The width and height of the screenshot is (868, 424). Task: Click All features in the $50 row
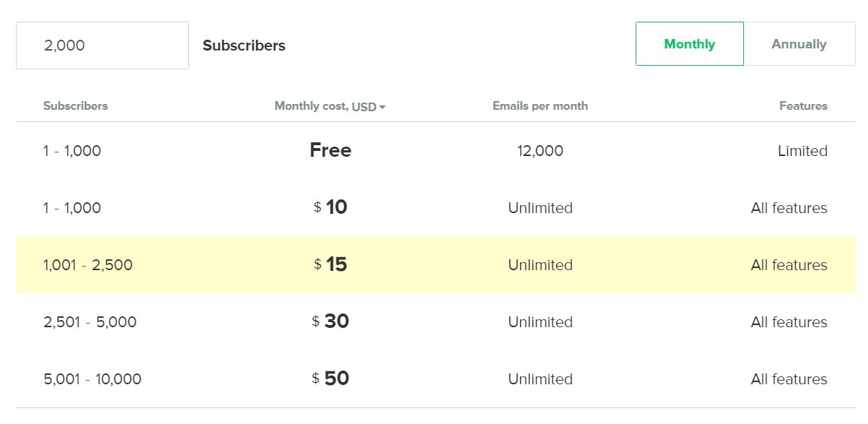tap(789, 379)
